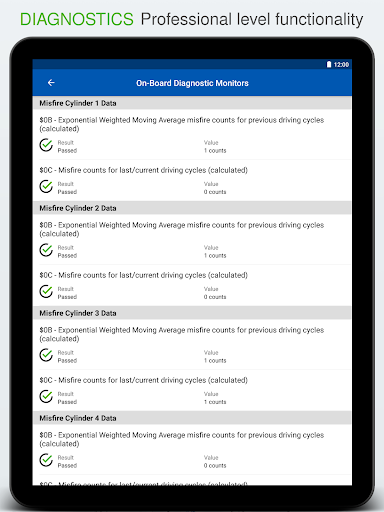Open Cylinder 1 $0B Exponential Weighted Moving Average entry
Image resolution: width=384 pixels, height=512 pixels.
point(192,135)
